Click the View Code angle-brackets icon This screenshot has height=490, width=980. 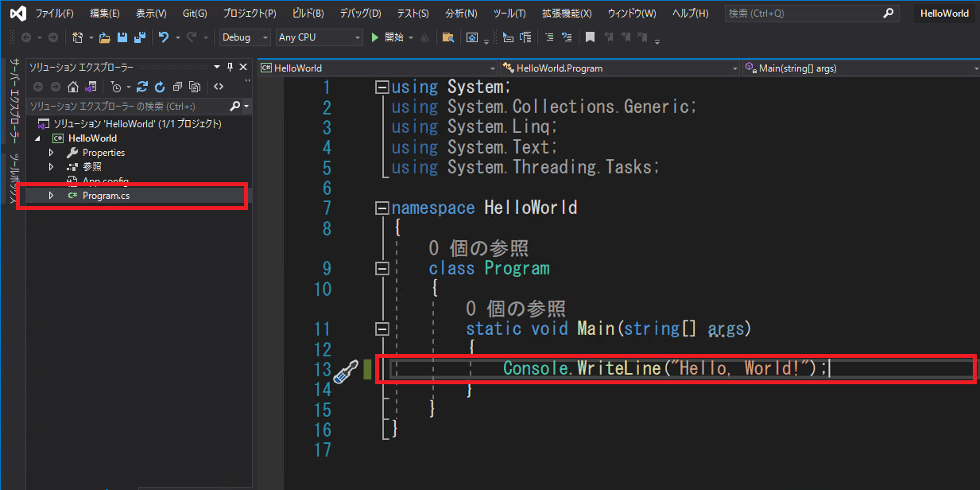tap(219, 87)
